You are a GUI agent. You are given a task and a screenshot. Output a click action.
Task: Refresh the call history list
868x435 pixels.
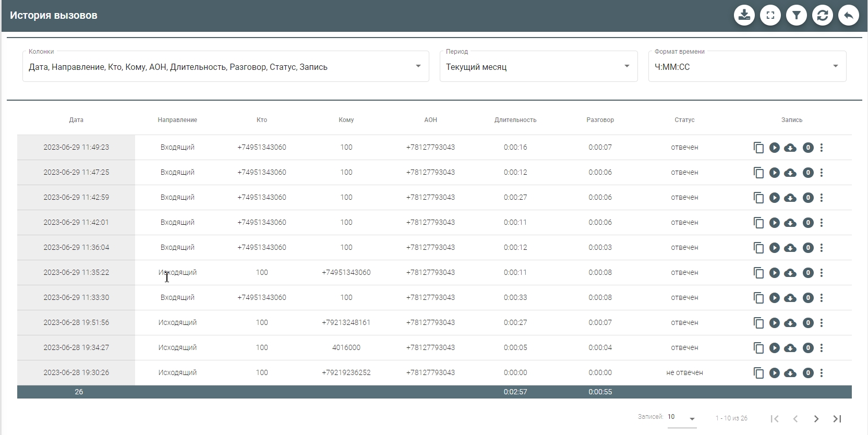(x=822, y=15)
